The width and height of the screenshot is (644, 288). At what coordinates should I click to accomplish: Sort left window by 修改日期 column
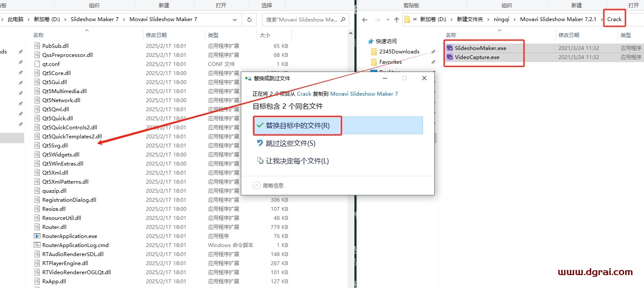point(156,35)
